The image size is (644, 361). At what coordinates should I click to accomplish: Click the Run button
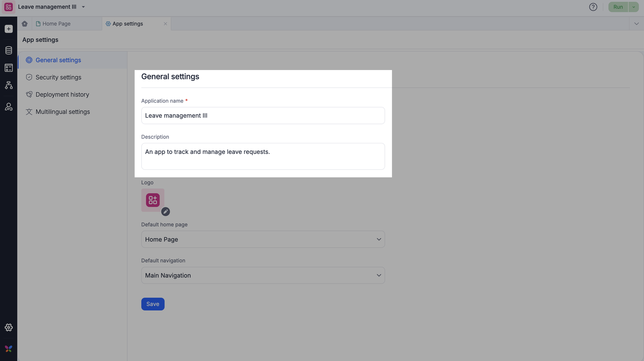point(618,7)
